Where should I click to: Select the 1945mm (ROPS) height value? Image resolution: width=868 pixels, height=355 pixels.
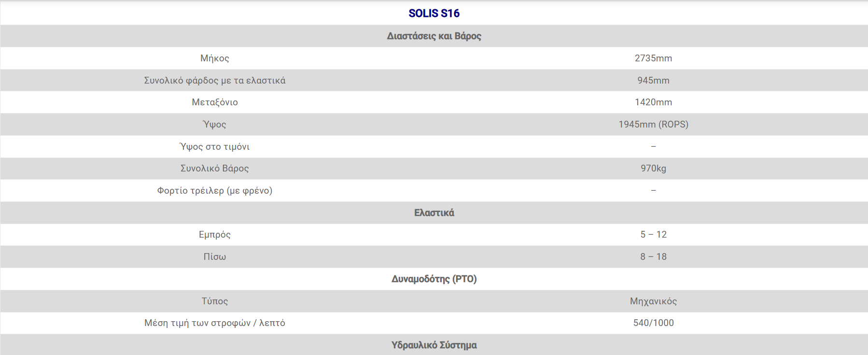653,125
